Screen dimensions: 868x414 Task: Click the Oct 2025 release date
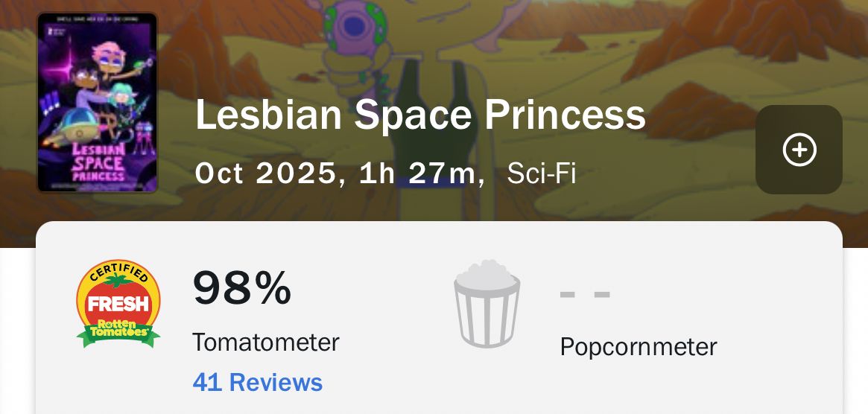(265, 173)
